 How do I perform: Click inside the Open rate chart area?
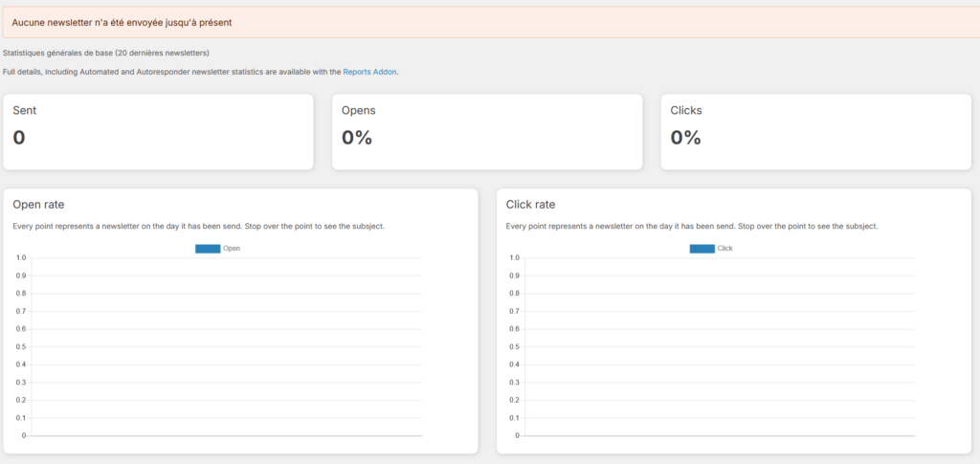coord(225,344)
